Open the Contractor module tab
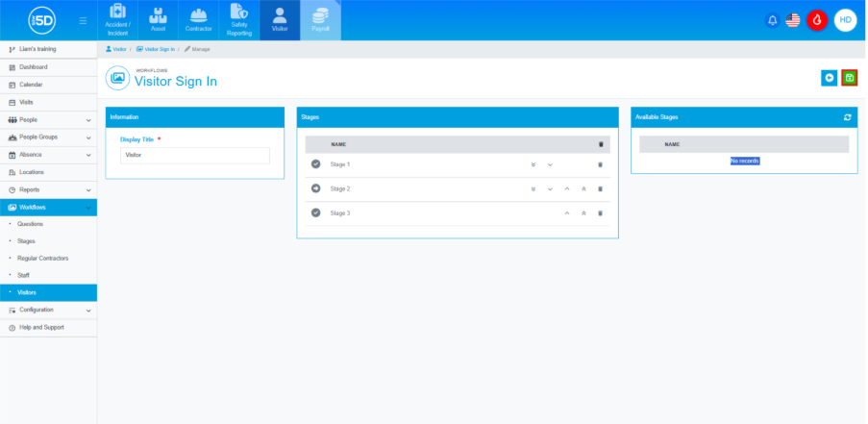The image size is (868, 424). (x=199, y=20)
